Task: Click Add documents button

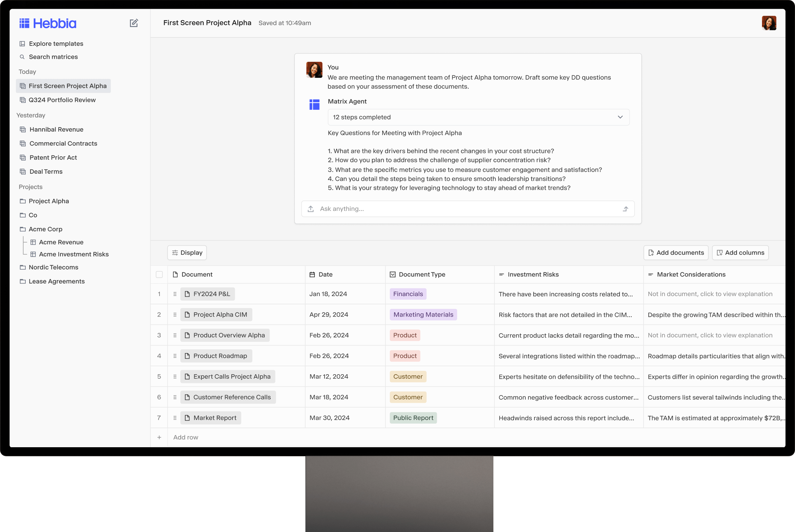Action: (676, 253)
